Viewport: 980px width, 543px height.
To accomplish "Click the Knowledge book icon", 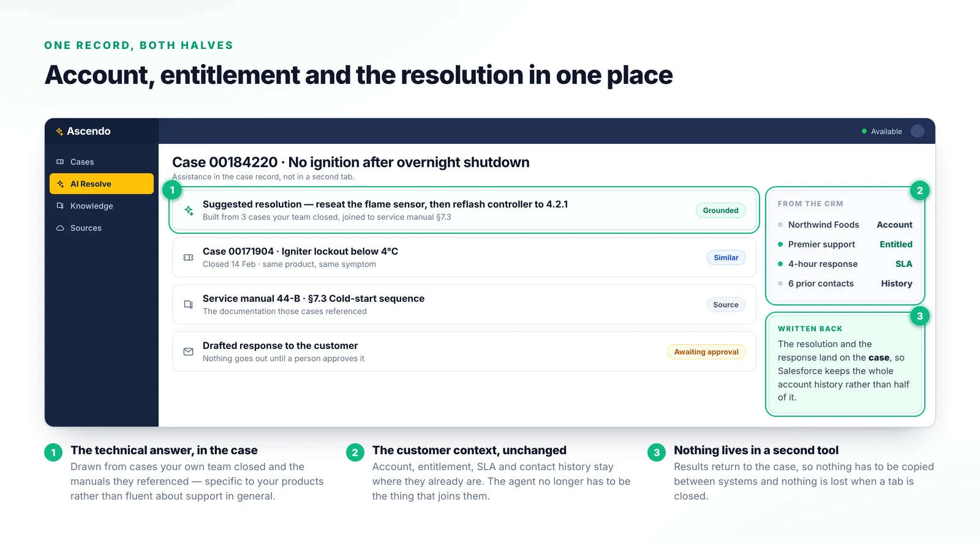I will click(x=60, y=206).
